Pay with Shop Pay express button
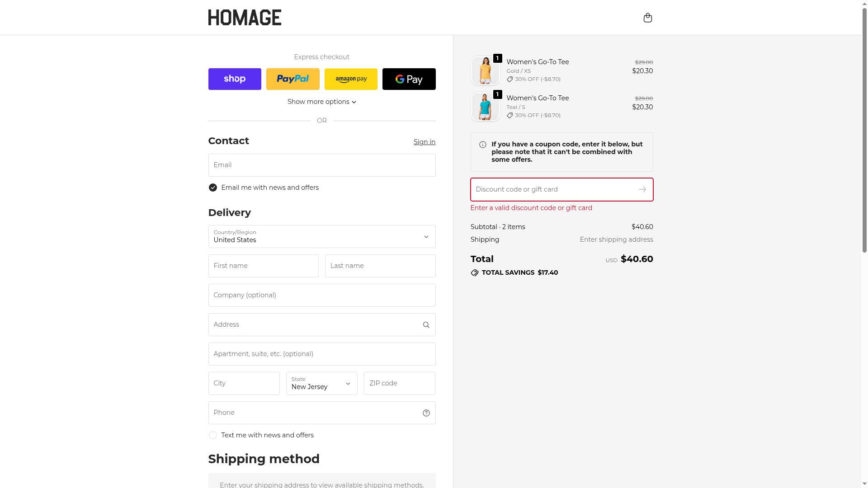Image resolution: width=868 pixels, height=488 pixels. [x=235, y=79]
